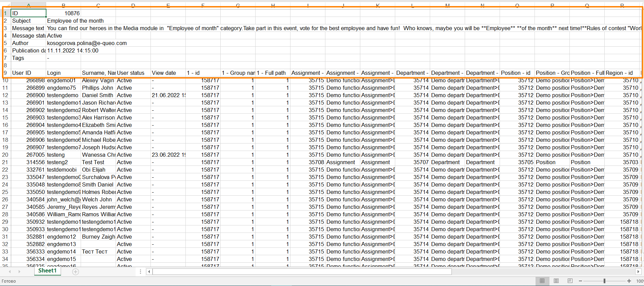Select cell A1 containing ID
Screen dimensions: 644x286
28,13
